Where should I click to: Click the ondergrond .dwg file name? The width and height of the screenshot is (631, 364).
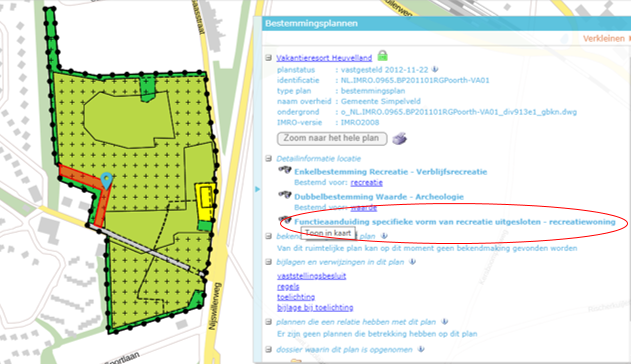(x=459, y=112)
